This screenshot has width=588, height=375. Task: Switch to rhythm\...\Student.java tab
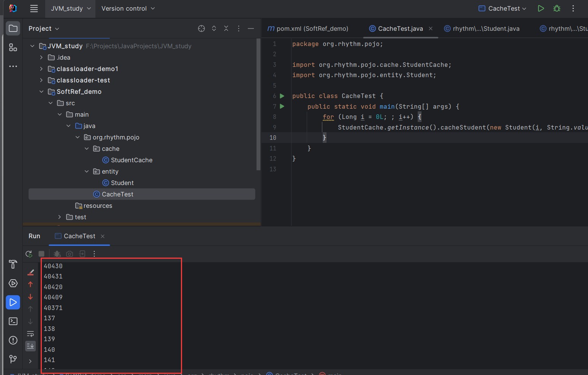[x=482, y=28]
